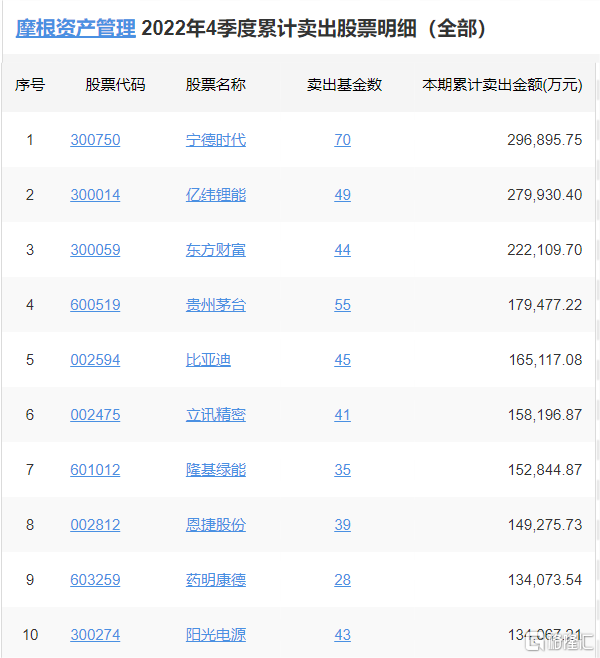Viewport: 600px width, 658px height.
Task: Open the 立讯精密 stock name link
Action: click(x=216, y=415)
